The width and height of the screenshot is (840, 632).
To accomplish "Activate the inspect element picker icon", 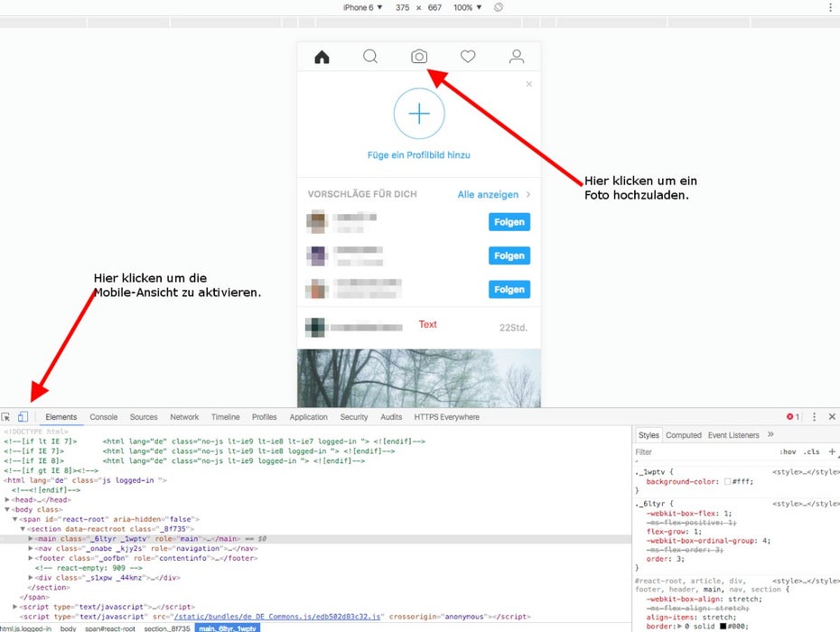I will click(x=6, y=417).
